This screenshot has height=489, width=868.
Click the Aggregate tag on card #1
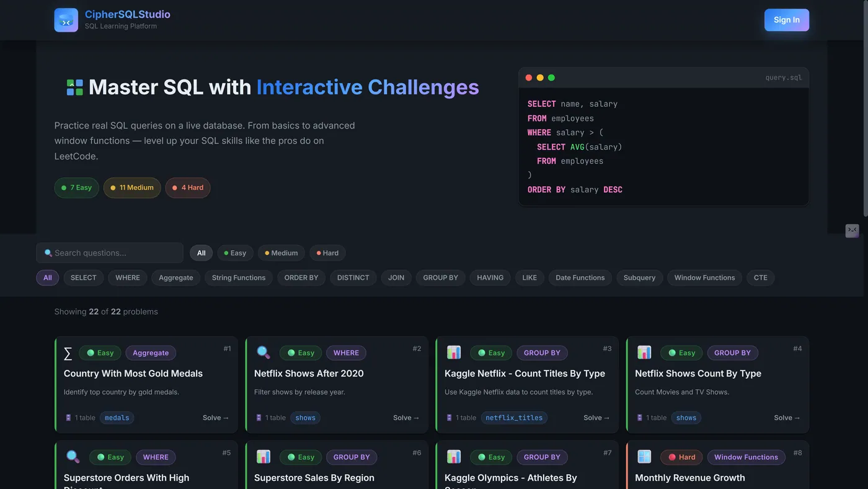click(x=151, y=352)
